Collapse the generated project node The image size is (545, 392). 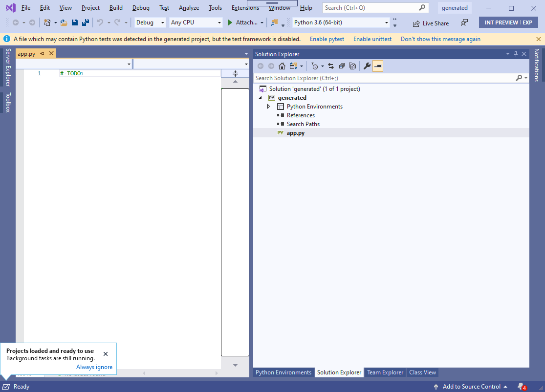tap(260, 98)
